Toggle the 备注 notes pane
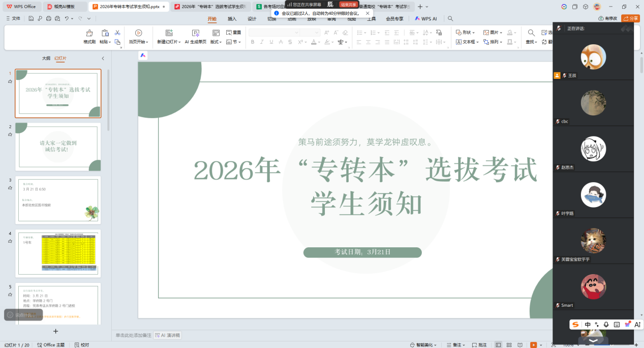The width and height of the screenshot is (644, 348). point(455,344)
